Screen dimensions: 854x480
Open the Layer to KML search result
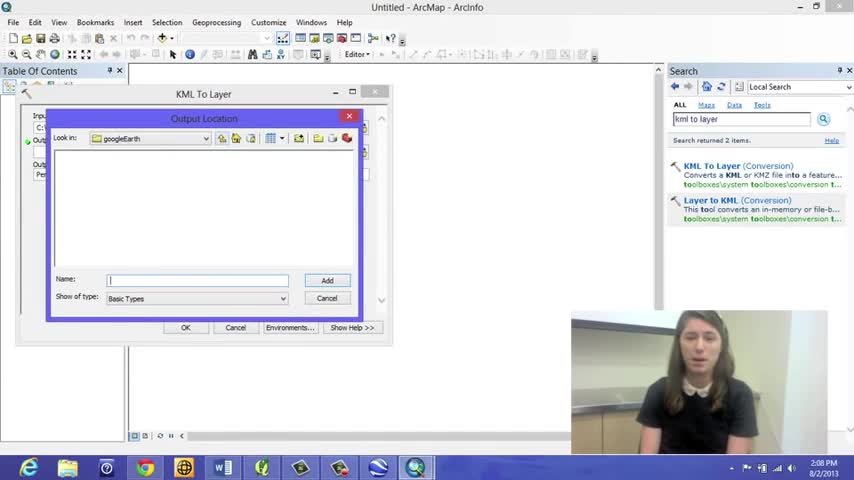pos(737,200)
